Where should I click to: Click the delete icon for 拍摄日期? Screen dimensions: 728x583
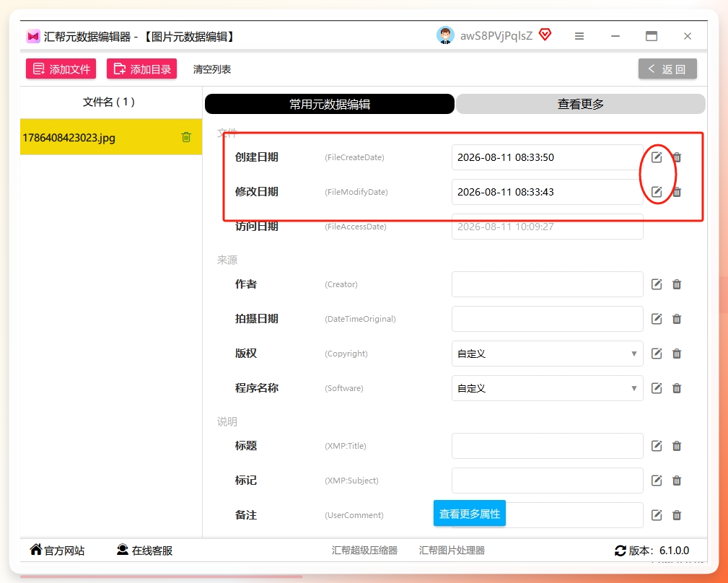(x=677, y=319)
